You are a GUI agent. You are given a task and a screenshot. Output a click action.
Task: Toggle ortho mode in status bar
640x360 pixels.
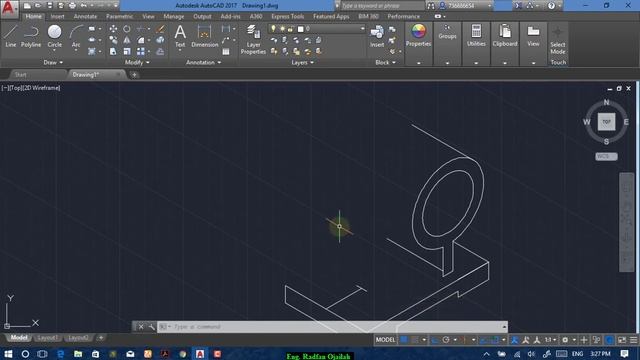point(435,340)
